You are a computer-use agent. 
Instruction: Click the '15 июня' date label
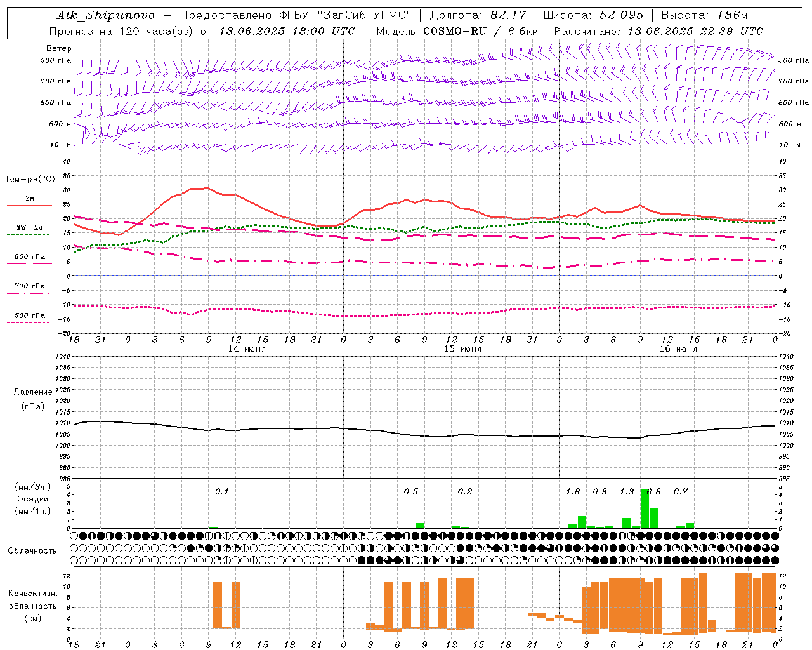pyautogui.click(x=462, y=349)
